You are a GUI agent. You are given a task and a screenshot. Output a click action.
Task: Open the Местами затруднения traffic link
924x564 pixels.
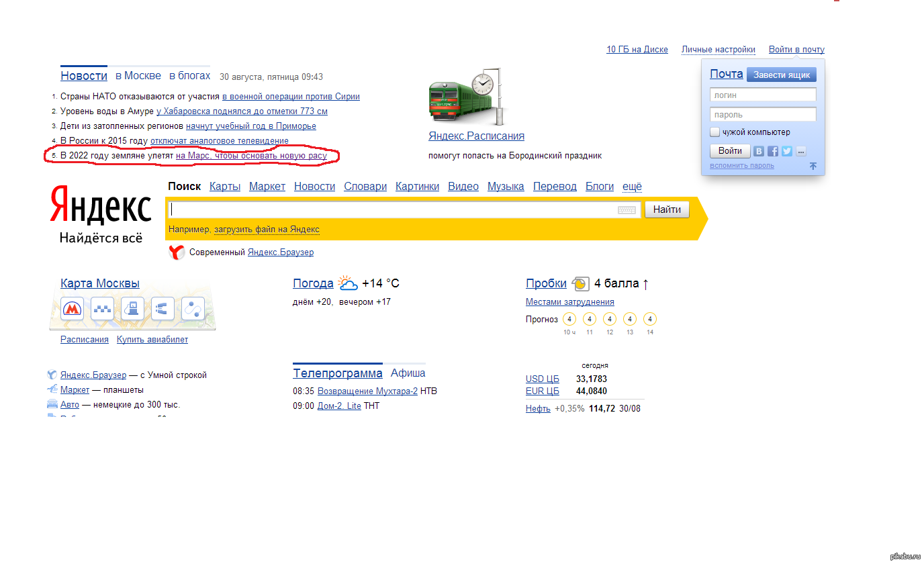[569, 302]
